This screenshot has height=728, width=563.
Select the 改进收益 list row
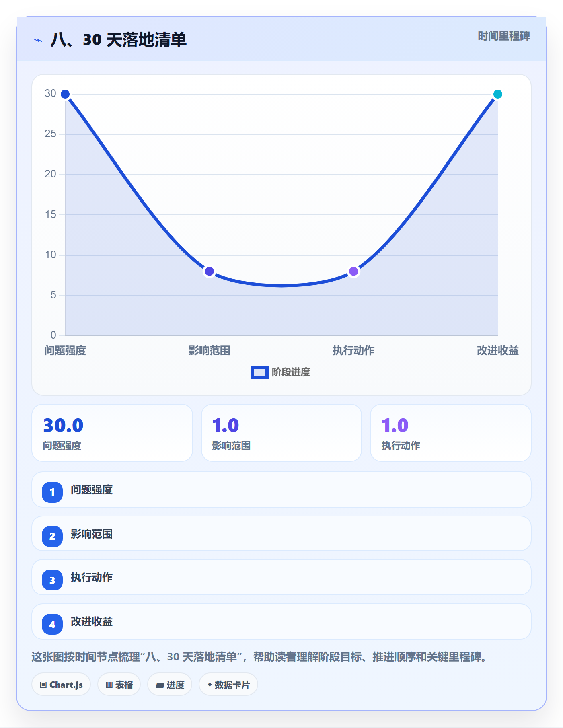click(x=281, y=621)
